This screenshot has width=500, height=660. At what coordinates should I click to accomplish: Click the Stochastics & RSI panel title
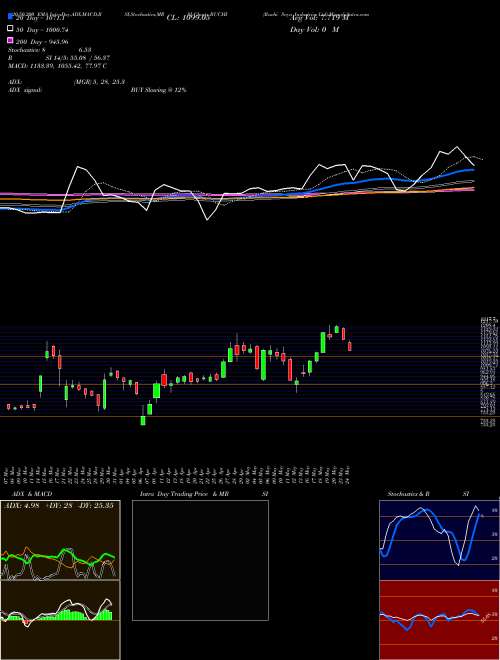[x=428, y=494]
